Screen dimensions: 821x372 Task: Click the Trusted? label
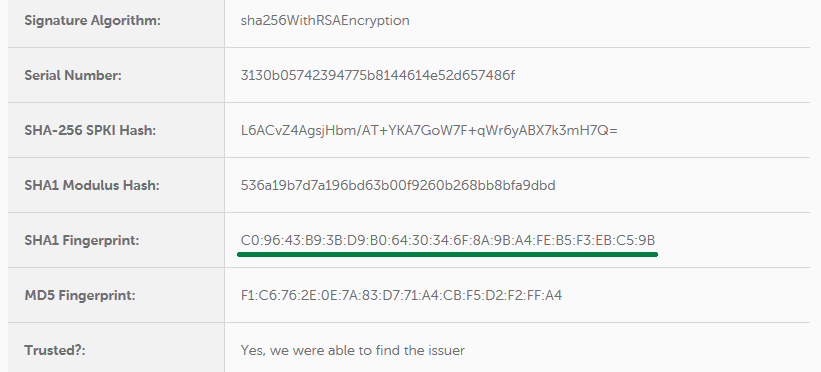[55, 350]
